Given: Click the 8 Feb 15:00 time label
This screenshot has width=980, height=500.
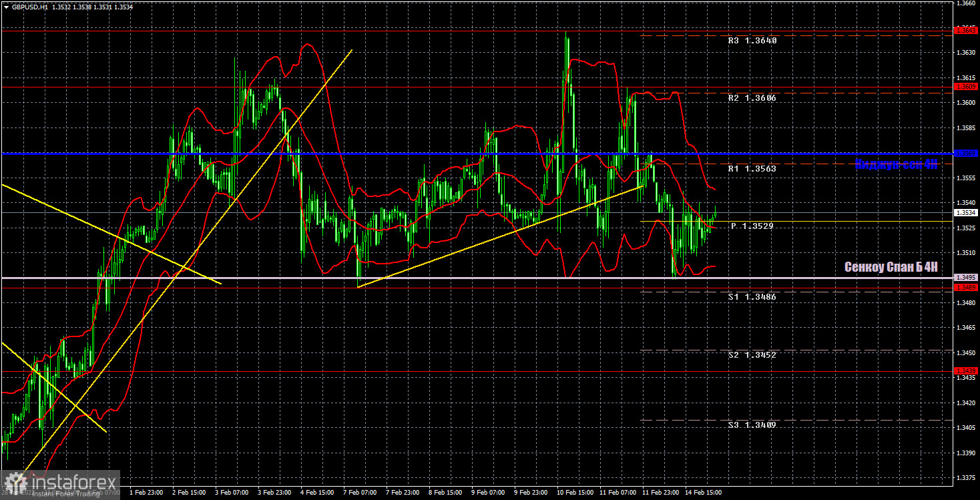Looking at the screenshot, I should pos(445,493).
